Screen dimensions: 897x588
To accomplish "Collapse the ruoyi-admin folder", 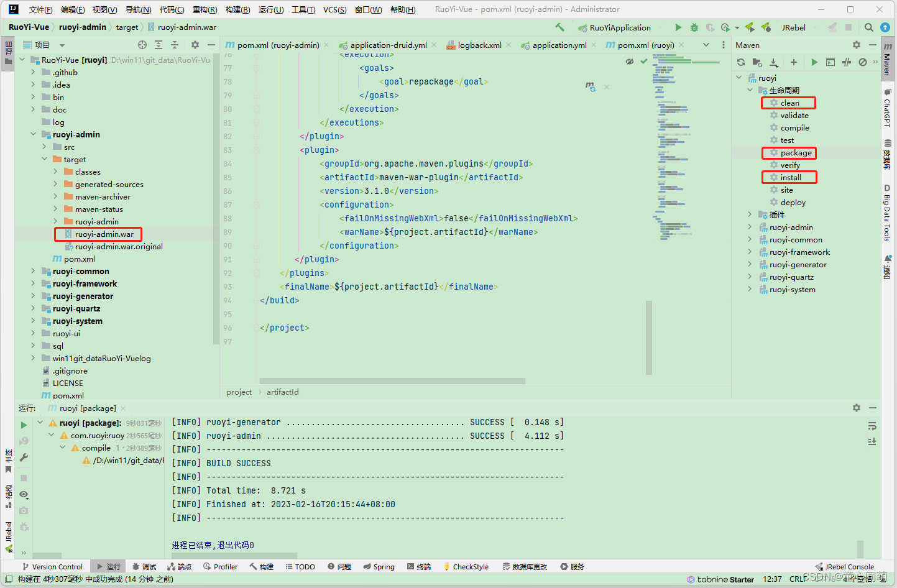I will click(33, 134).
